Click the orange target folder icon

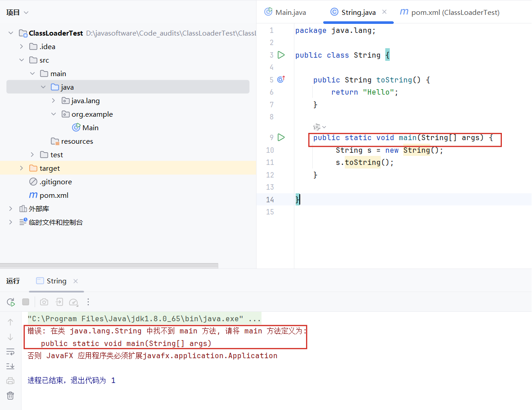click(33, 168)
